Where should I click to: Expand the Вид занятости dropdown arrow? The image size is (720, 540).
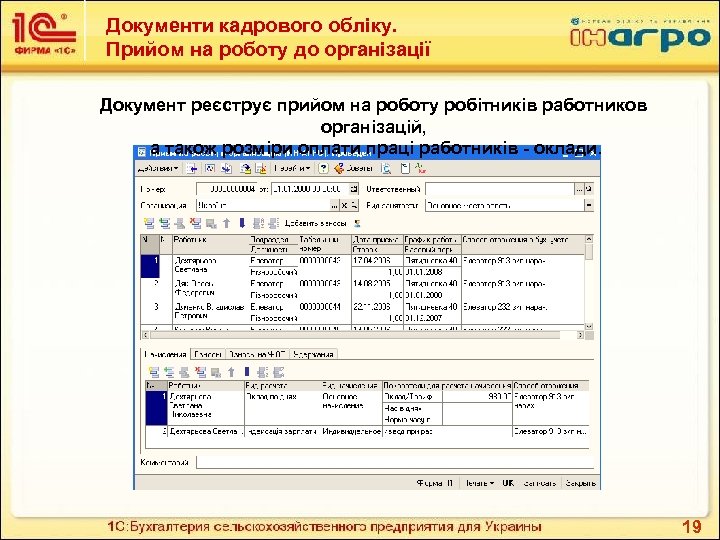pyautogui.click(x=589, y=205)
